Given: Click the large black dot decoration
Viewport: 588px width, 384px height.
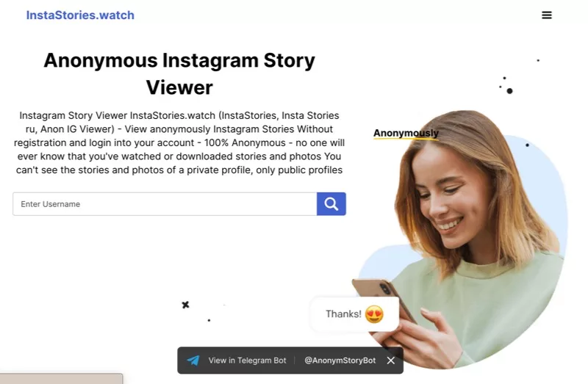Looking at the screenshot, I should tap(509, 91).
